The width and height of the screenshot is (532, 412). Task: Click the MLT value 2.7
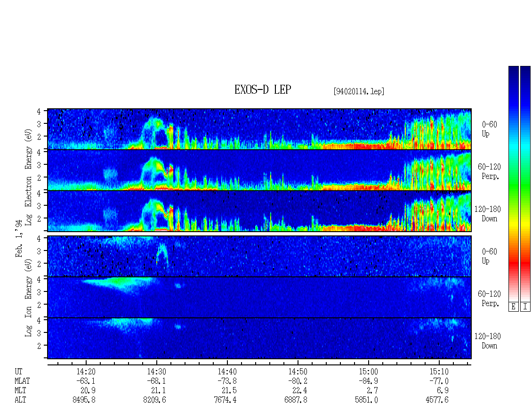(x=372, y=390)
